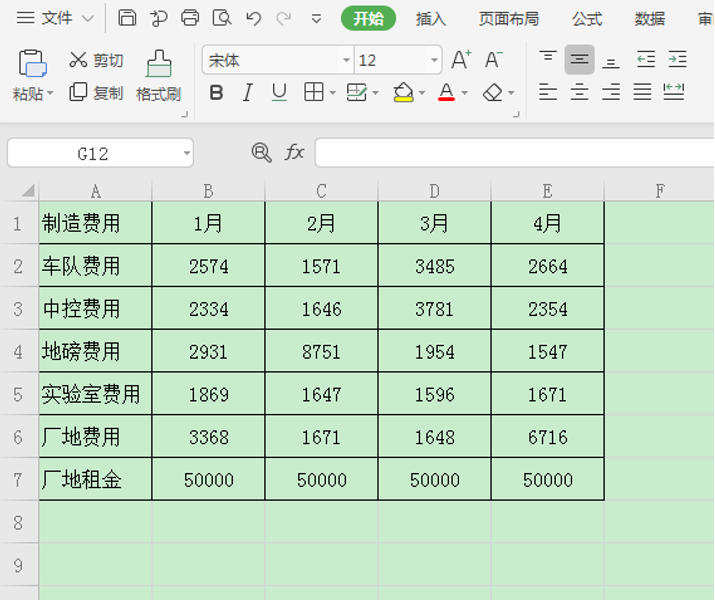
Task: Click 复制 copy button
Action: click(96, 93)
